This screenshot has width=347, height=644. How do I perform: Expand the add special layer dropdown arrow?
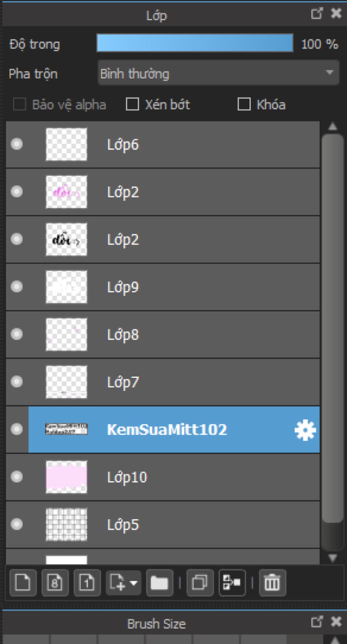point(134,583)
